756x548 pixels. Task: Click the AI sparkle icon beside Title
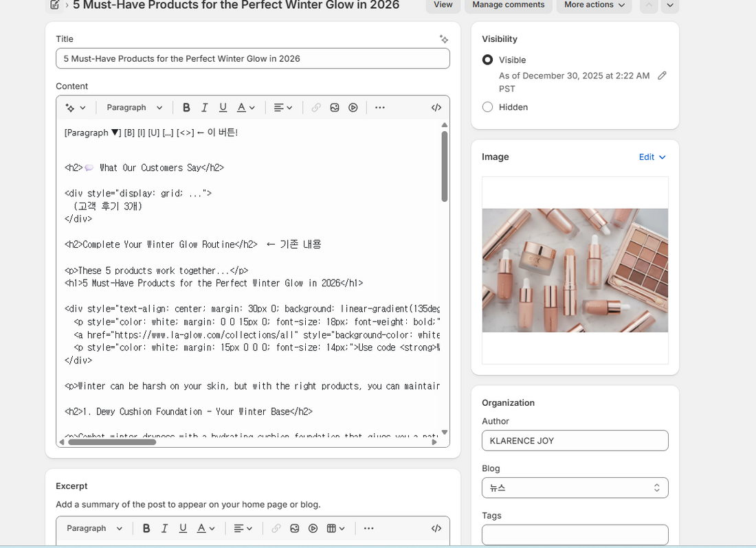pyautogui.click(x=444, y=39)
